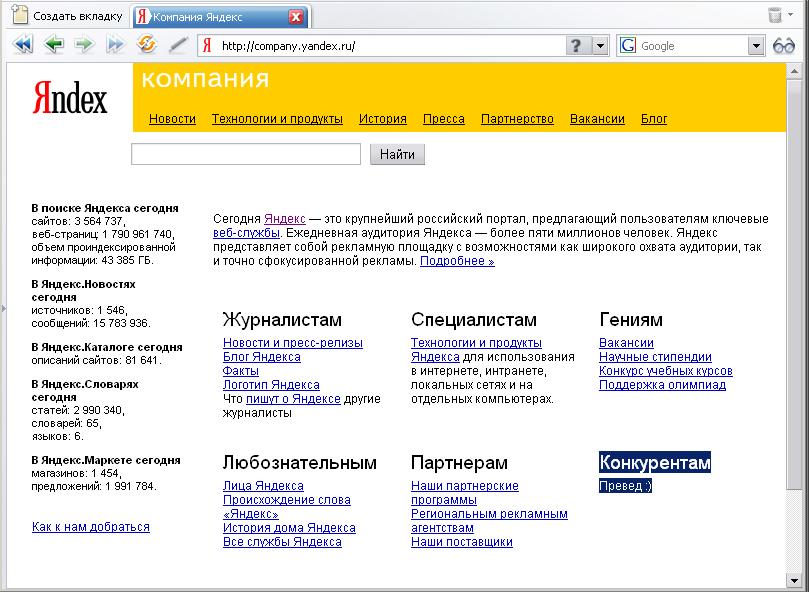809x592 pixels.
Task: Expand the side panel handle on the left edge
Action: (4, 309)
